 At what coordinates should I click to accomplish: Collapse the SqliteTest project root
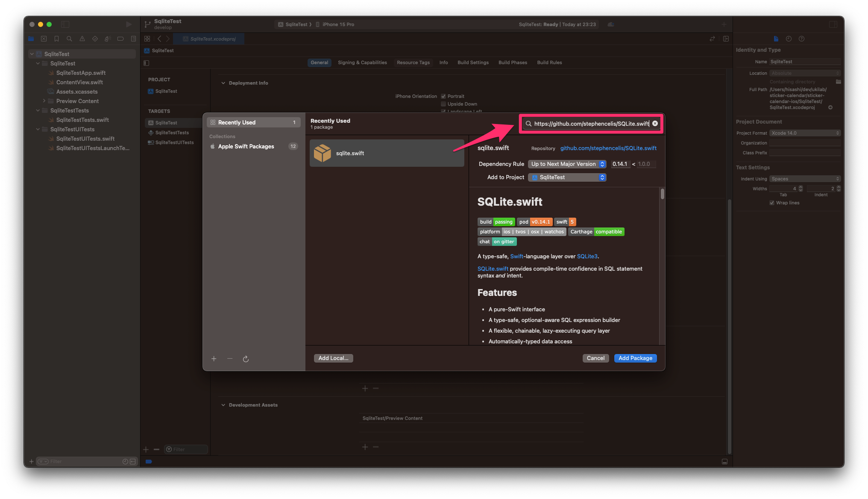click(x=32, y=54)
